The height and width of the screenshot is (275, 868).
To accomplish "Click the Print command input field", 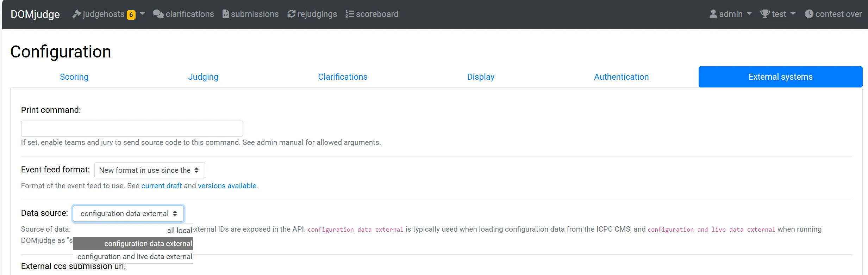I will point(132,129).
